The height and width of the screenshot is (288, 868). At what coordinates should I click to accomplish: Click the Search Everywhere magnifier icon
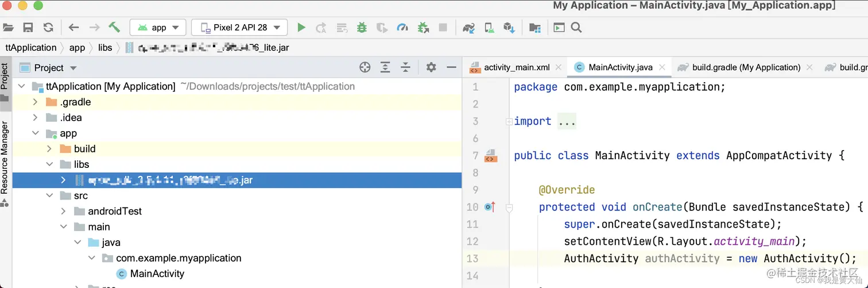pos(577,28)
